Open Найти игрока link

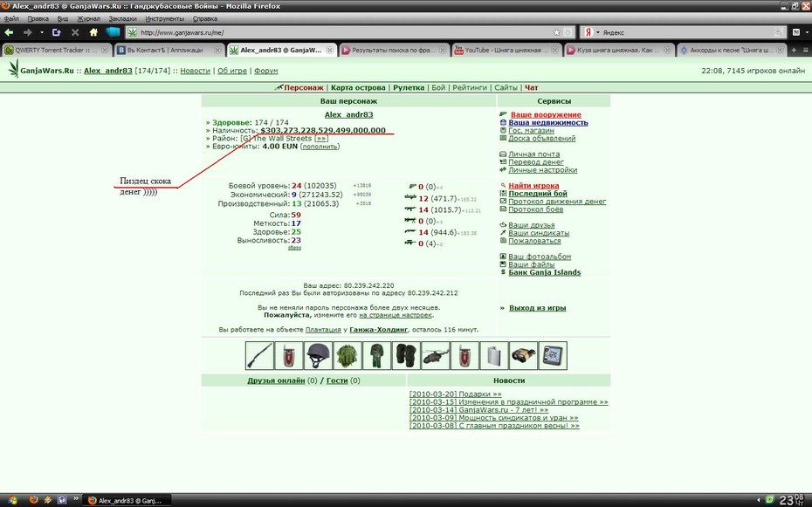533,185
